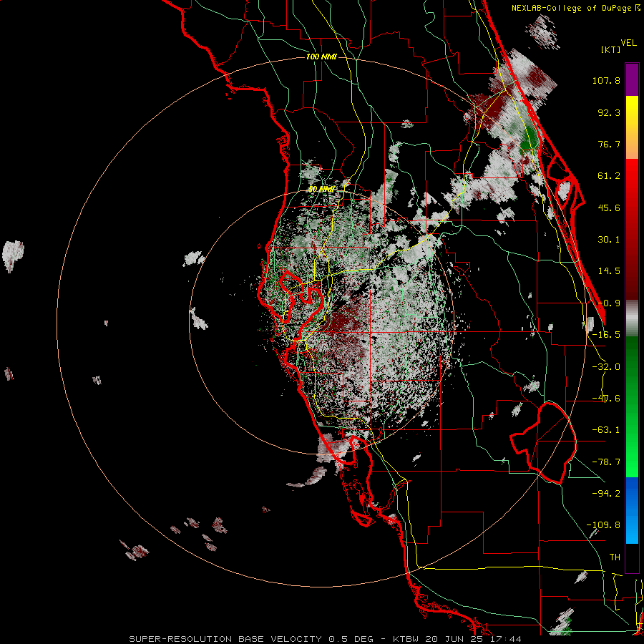The image size is (644, 644).
Task: Click the VEL legend title
Action: [628, 43]
